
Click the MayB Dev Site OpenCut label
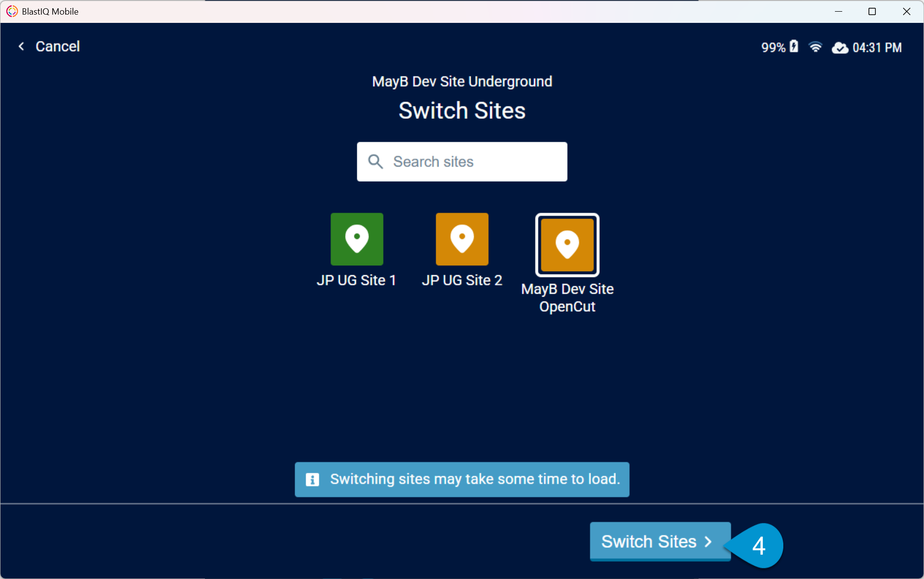click(567, 298)
